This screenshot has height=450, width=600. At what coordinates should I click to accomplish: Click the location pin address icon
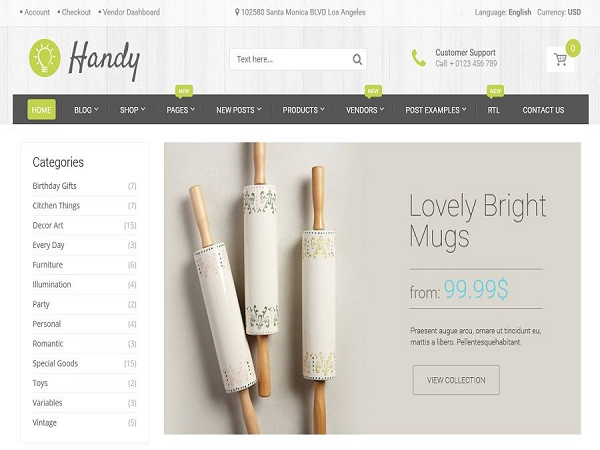pyautogui.click(x=237, y=12)
